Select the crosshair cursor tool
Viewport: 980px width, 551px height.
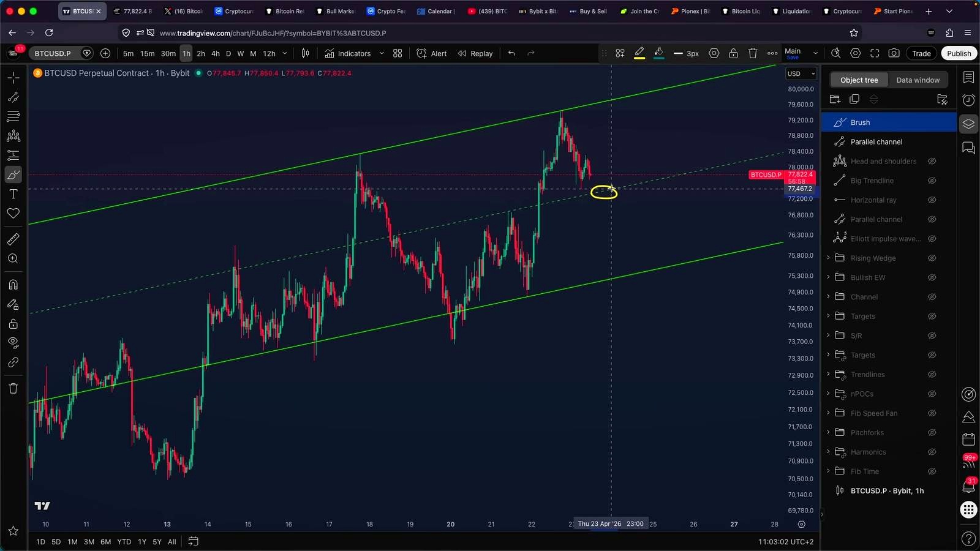(x=13, y=78)
